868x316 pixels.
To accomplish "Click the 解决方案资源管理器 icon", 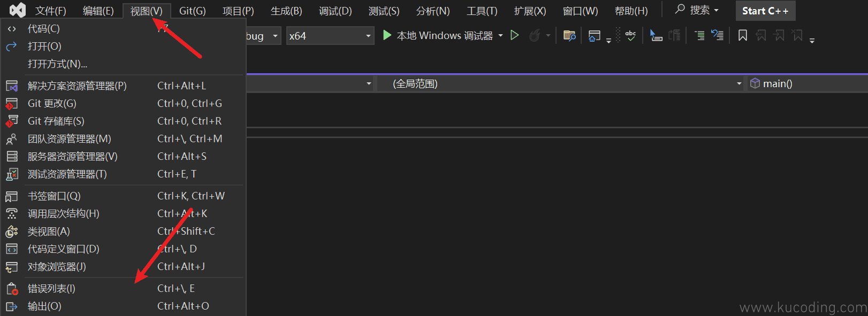I will pos(12,86).
